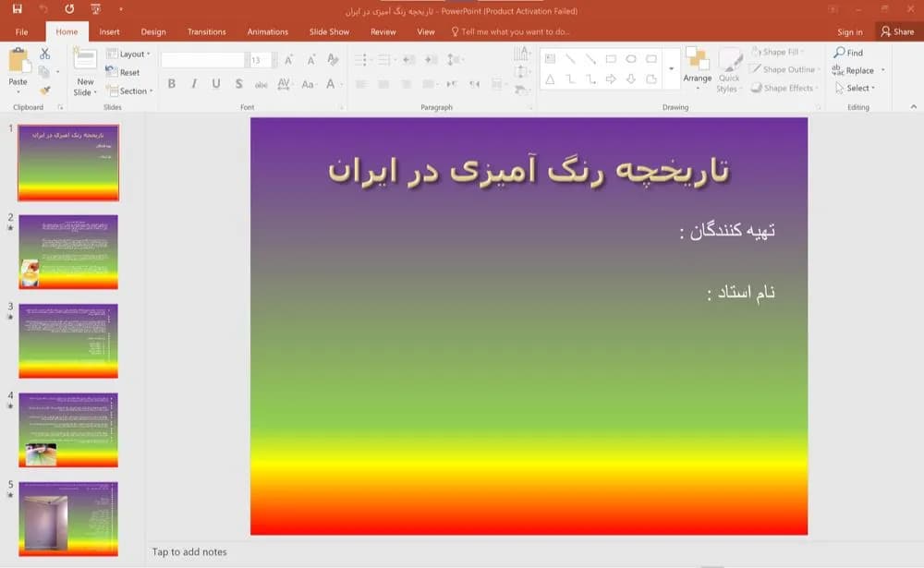Select the rectangle shape from the gallery
This screenshot has height=568, width=924.
[x=611, y=59]
